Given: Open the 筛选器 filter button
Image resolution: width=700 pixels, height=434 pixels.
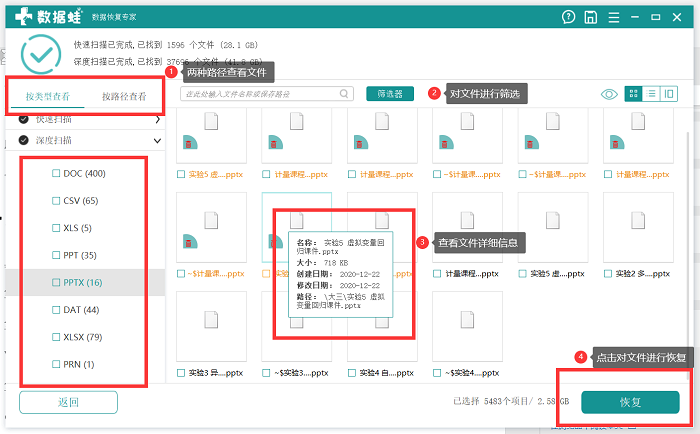Looking at the screenshot, I should coord(390,94).
